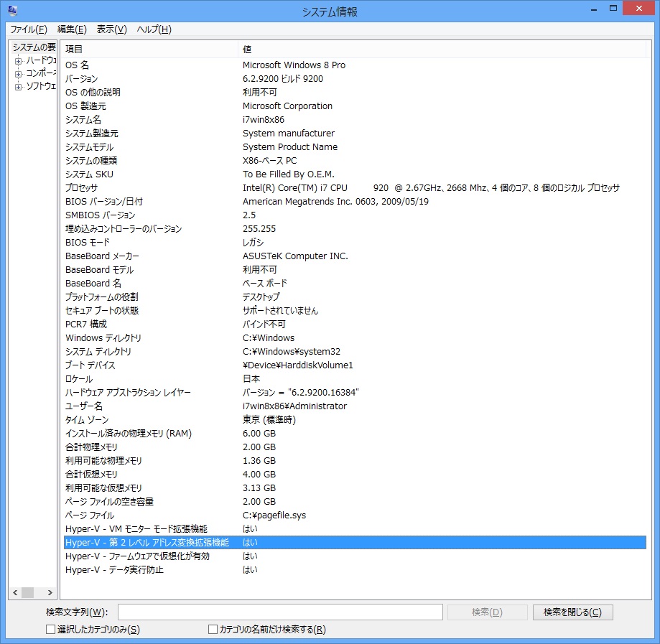The height and width of the screenshot is (644, 660).
Task: Select the システム名 row
Action: (355, 120)
